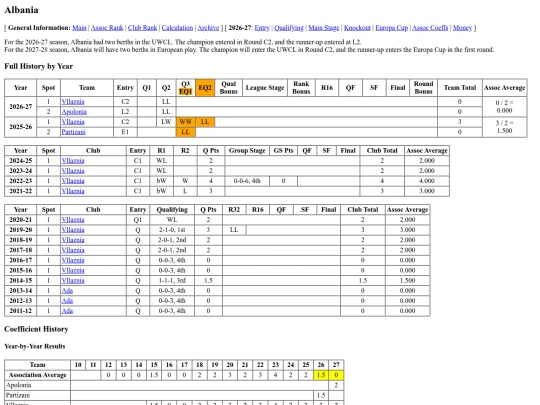Select the League Stage column header
Viewport: 540px width, 405px height.
(265, 88)
